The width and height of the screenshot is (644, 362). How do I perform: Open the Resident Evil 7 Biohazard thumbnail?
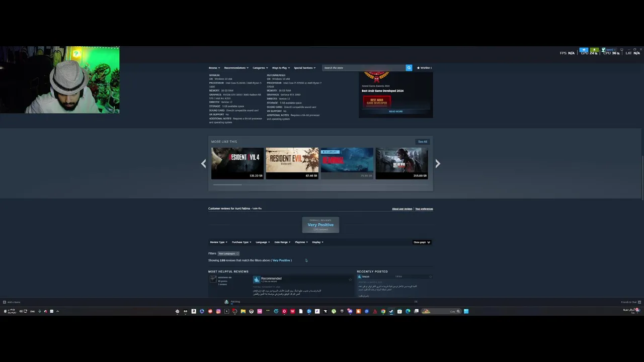pyautogui.click(x=292, y=163)
